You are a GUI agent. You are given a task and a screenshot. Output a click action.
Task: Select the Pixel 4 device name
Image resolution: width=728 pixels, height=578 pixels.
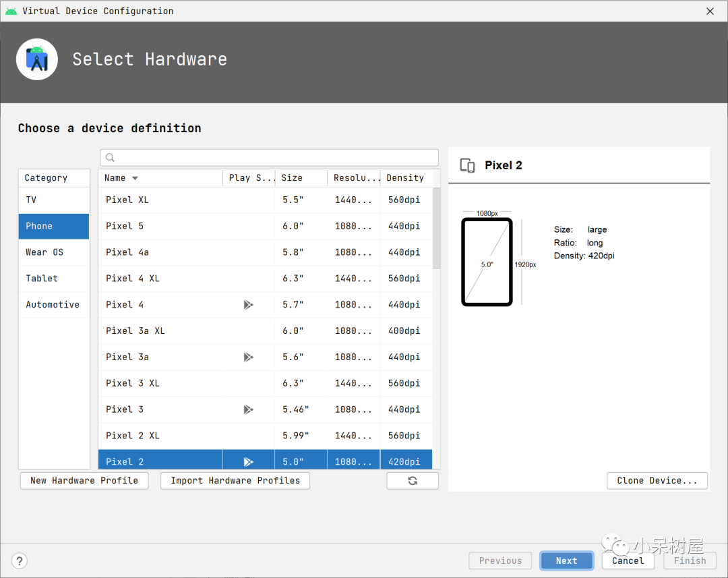coord(125,305)
